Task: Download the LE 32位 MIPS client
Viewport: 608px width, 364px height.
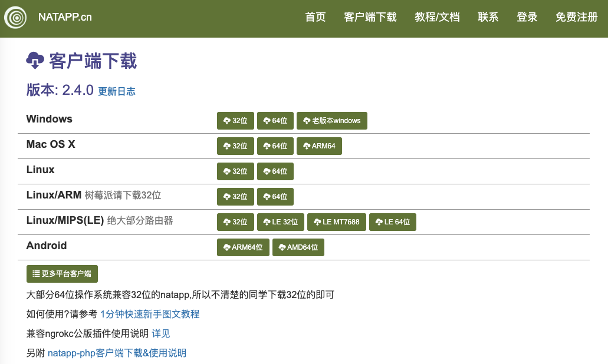Action: [281, 222]
